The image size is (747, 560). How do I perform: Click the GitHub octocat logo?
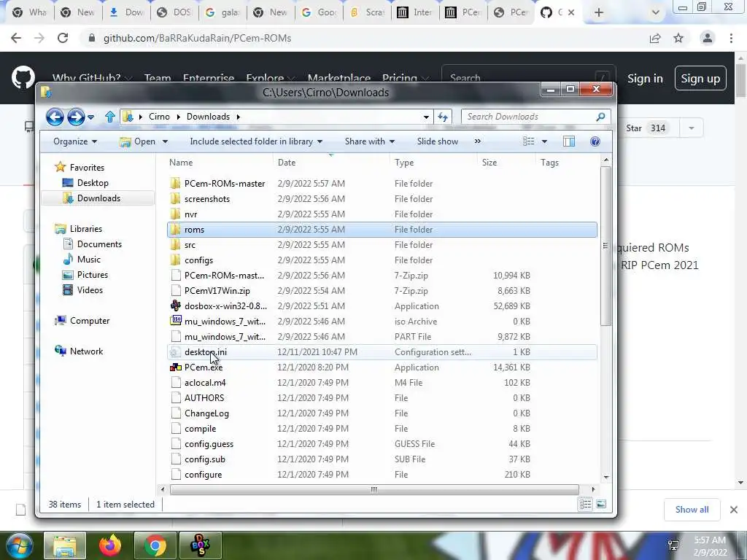tap(23, 77)
